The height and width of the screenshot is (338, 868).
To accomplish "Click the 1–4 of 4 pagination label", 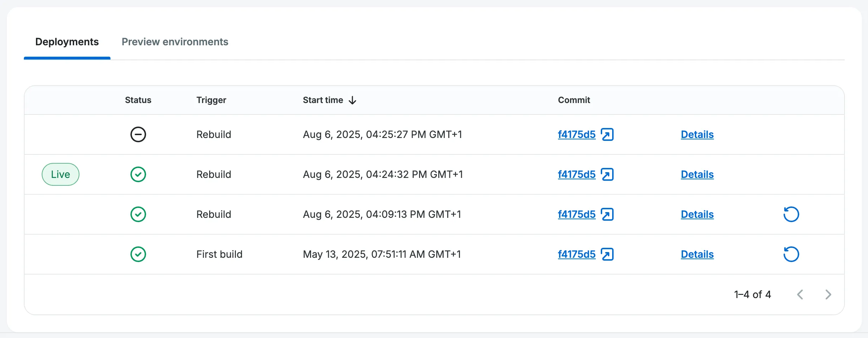I will [753, 295].
